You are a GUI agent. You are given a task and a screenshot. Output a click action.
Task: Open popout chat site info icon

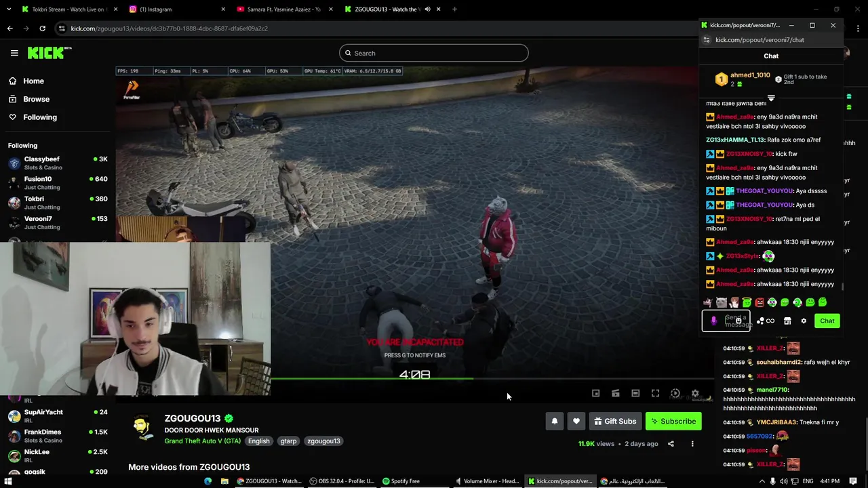click(x=706, y=40)
